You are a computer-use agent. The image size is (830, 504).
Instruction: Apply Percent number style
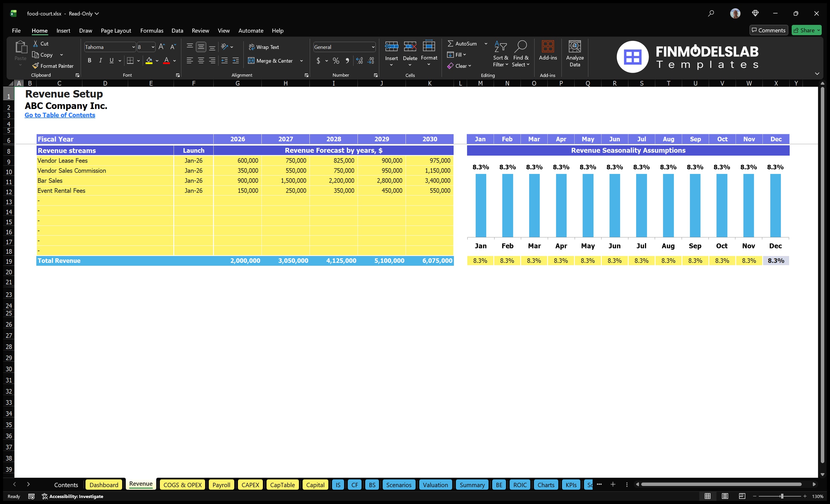(336, 61)
